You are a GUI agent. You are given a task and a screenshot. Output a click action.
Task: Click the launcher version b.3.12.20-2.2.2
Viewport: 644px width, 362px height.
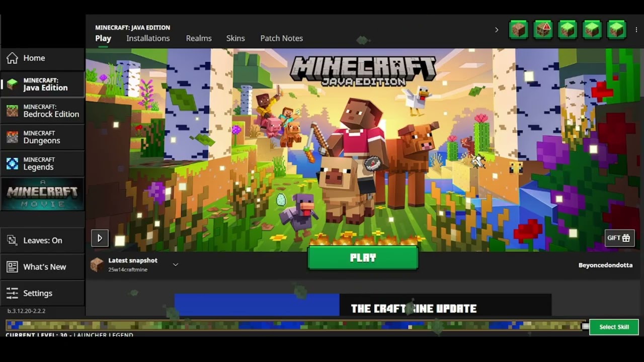[x=26, y=311]
